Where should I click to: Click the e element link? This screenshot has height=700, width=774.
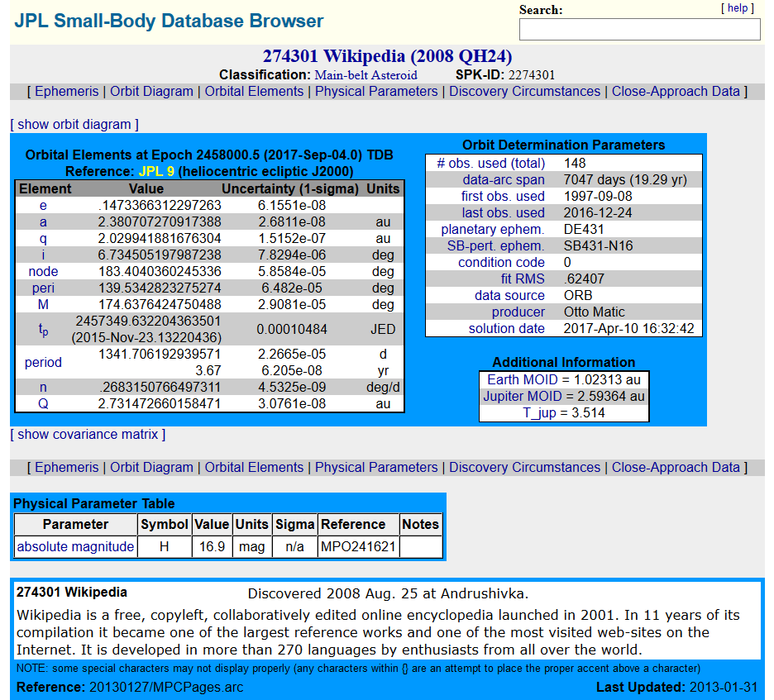pyautogui.click(x=43, y=205)
